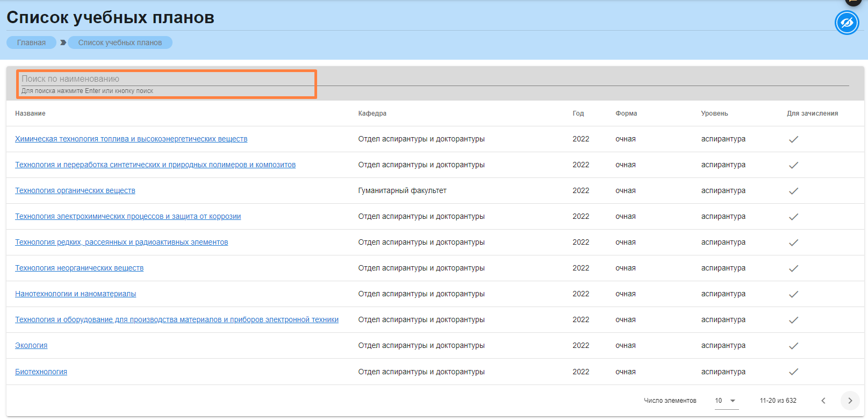Toggle the visually impaired accessibility eye icon

pyautogui.click(x=847, y=23)
